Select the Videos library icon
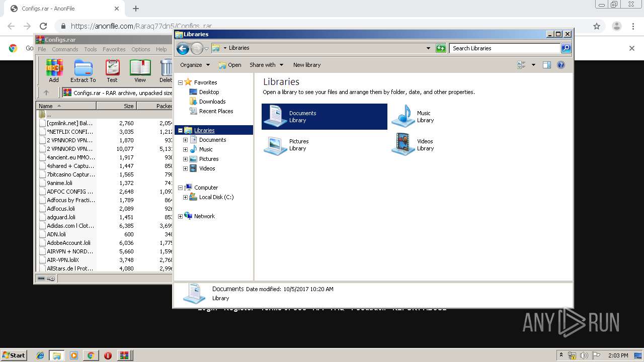 [x=403, y=145]
